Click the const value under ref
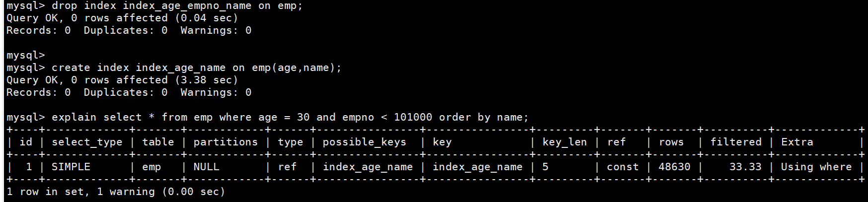868x202 pixels. [x=623, y=167]
